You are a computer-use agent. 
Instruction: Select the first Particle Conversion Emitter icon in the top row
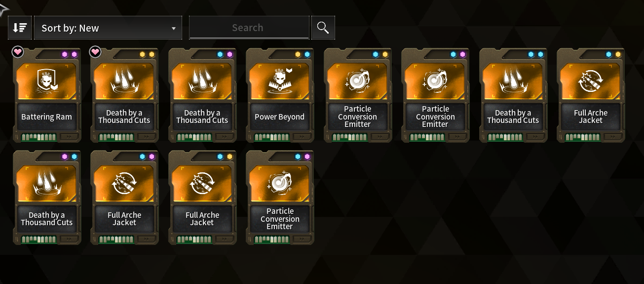(x=358, y=81)
